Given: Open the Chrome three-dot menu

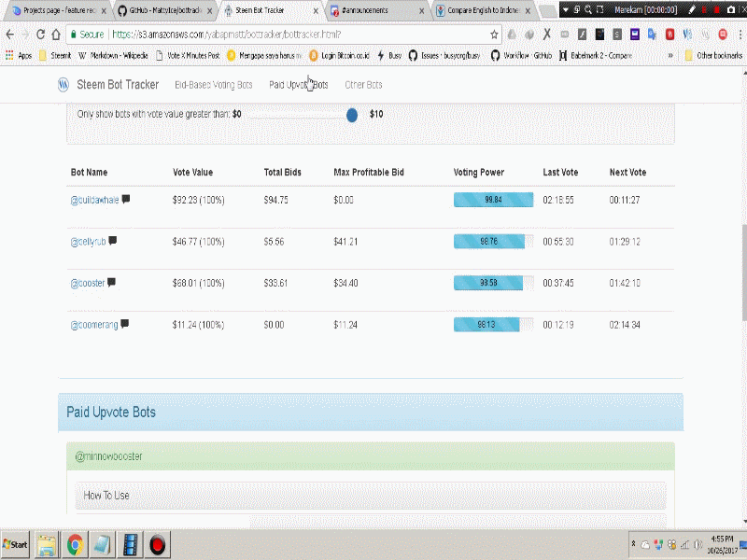Looking at the screenshot, I should point(740,35).
